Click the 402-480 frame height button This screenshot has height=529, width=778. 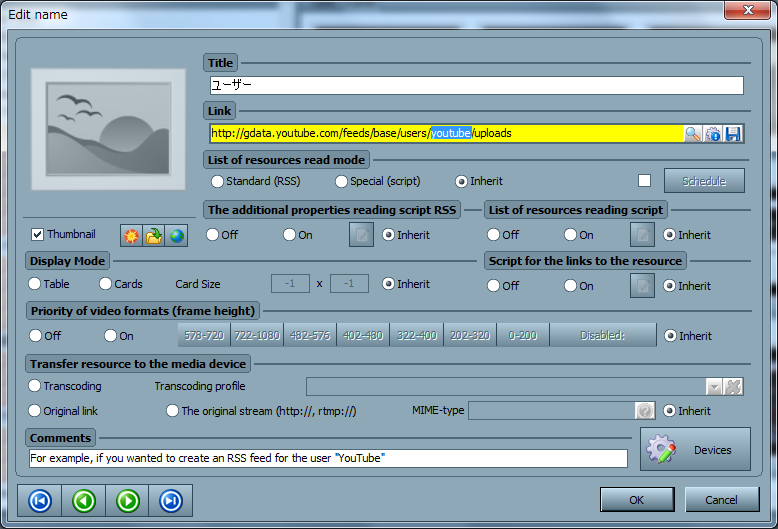363,335
